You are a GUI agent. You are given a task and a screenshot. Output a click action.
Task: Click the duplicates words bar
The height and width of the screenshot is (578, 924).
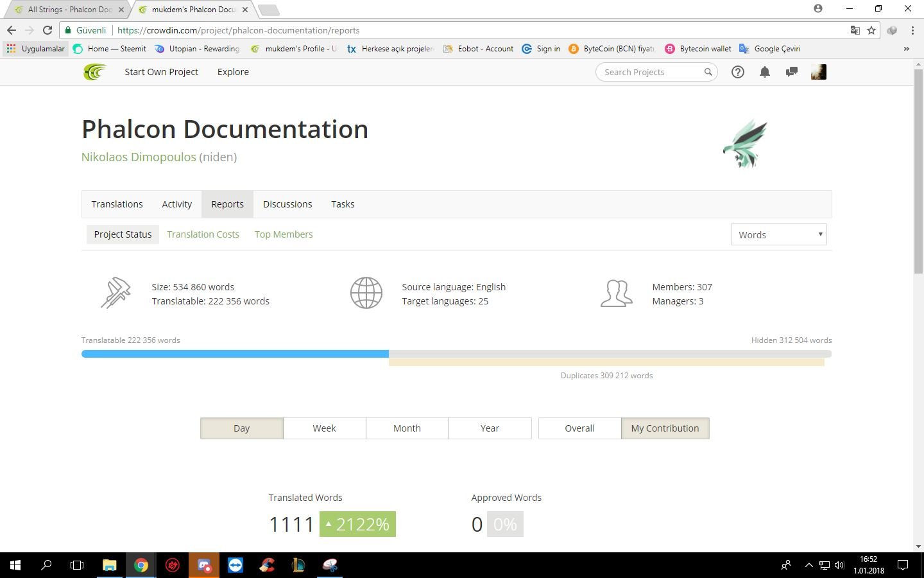(606, 363)
